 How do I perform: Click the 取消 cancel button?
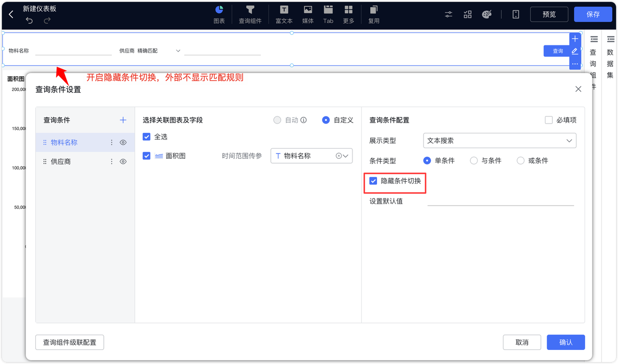click(x=521, y=342)
